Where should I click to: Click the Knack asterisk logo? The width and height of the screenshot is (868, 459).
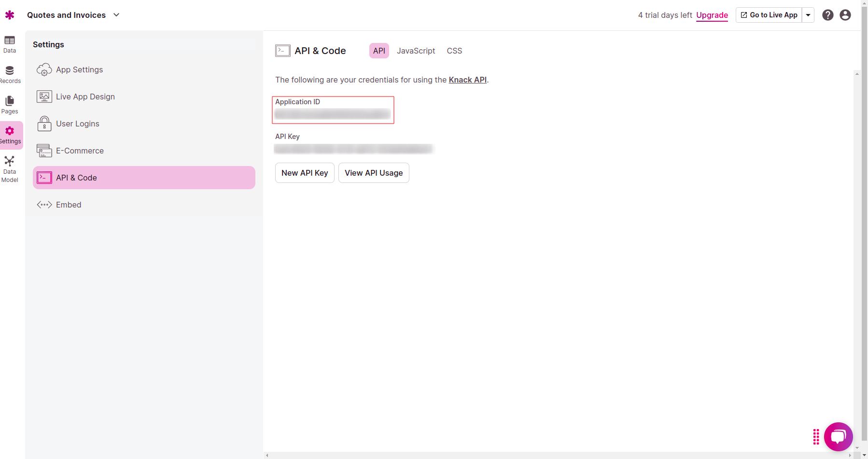pyautogui.click(x=10, y=15)
